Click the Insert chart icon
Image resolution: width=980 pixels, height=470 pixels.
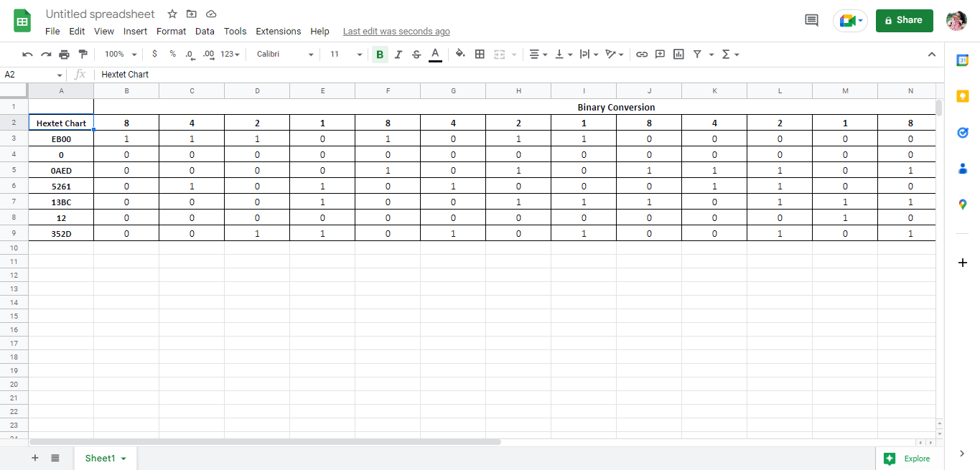point(678,54)
